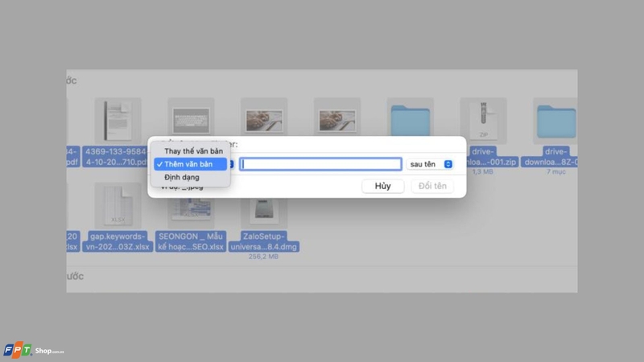Pick 'Định dạng' from the popup menu
The width and height of the screenshot is (644, 362).
click(x=190, y=177)
